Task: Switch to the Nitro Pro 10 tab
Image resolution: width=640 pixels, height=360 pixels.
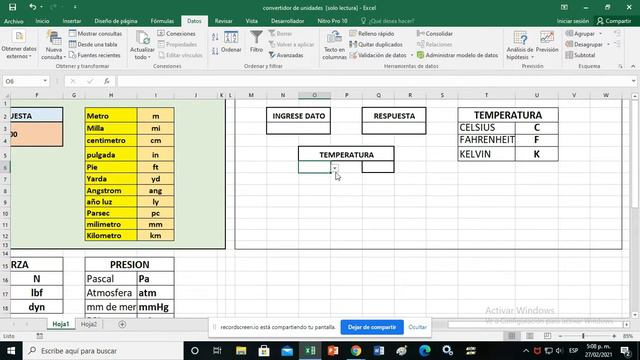Action: 332,21
